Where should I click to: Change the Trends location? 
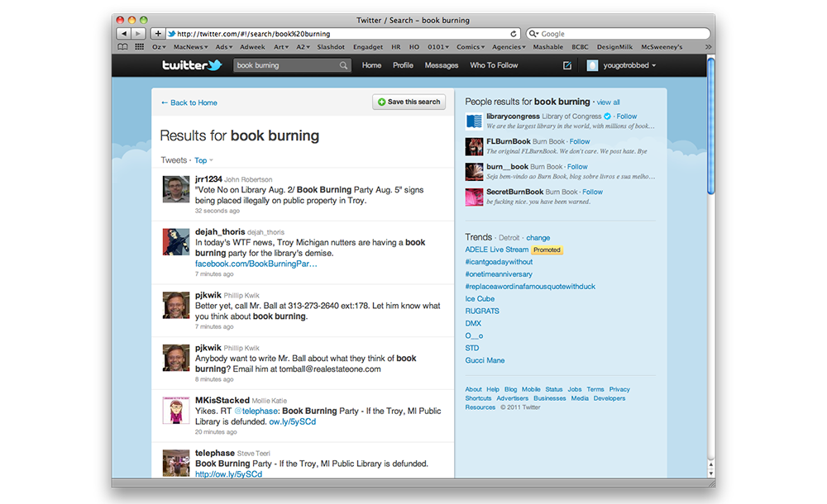pyautogui.click(x=538, y=238)
